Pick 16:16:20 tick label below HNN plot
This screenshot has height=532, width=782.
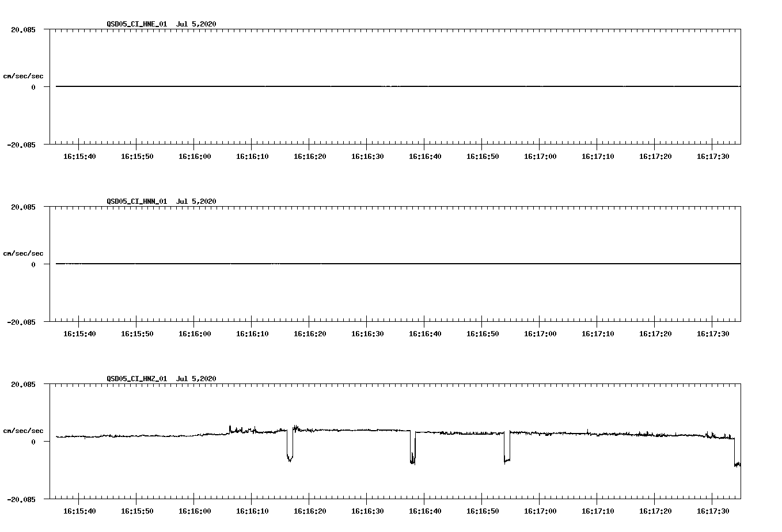click(310, 334)
